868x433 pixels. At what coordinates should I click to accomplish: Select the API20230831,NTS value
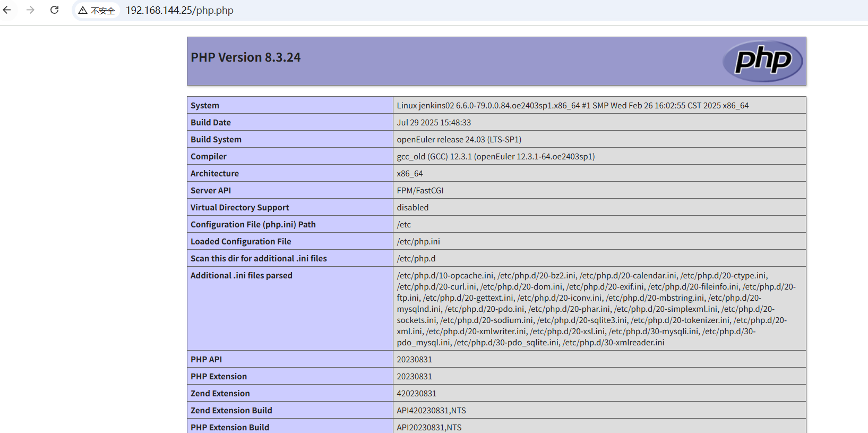coord(429,428)
